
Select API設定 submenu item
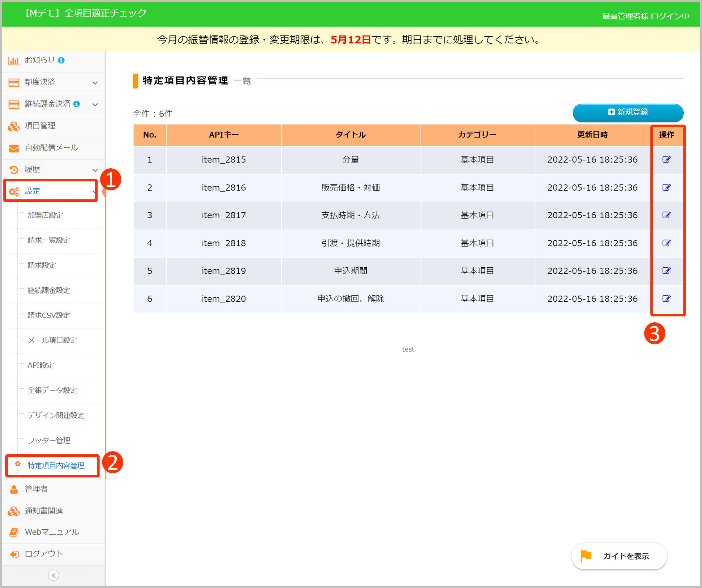[41, 365]
